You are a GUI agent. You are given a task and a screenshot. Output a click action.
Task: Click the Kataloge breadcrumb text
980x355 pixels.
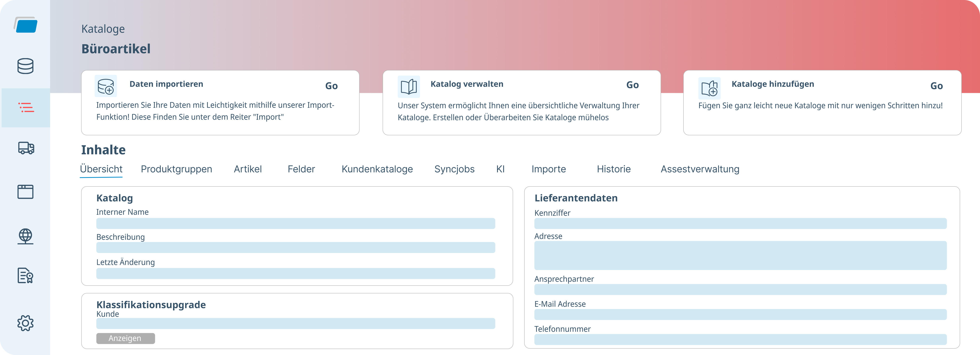pos(103,29)
